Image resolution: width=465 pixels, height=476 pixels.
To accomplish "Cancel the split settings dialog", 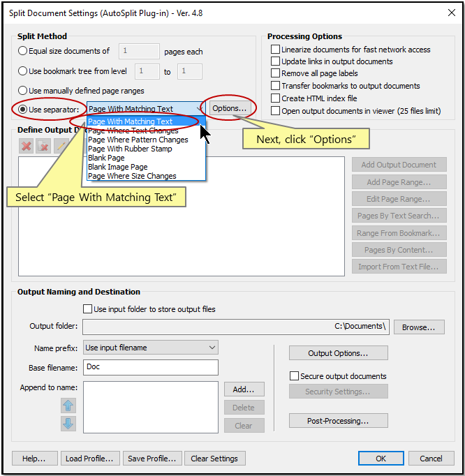I will [x=431, y=459].
